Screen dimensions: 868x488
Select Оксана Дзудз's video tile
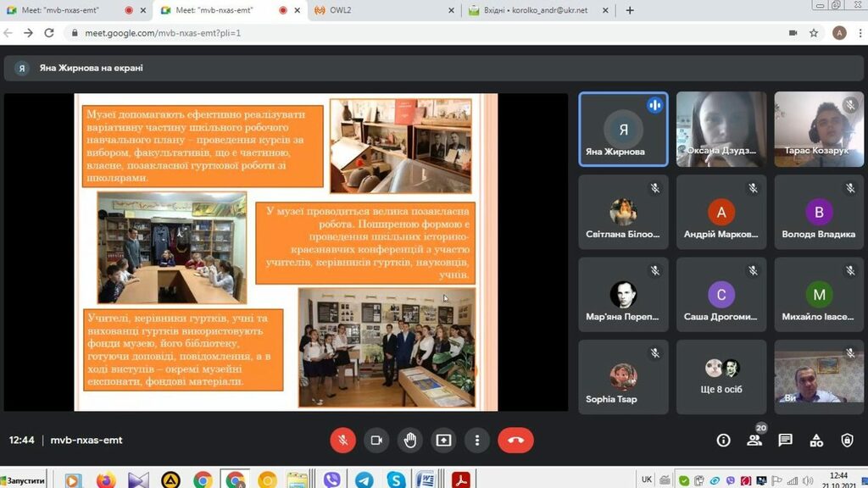721,129
